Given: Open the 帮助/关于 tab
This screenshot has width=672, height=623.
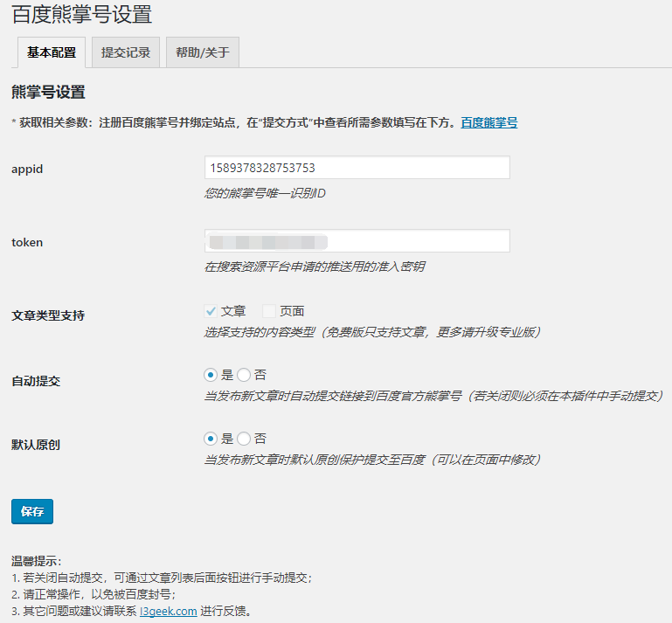Looking at the screenshot, I should point(202,52).
